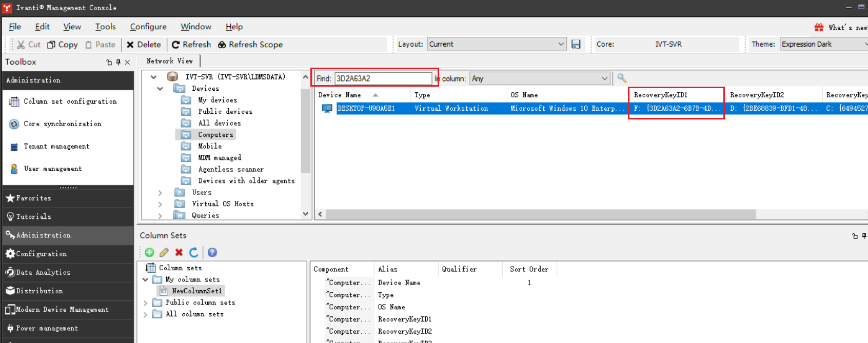The height and width of the screenshot is (343, 868).
Task: Click the red X delete column set icon
Action: click(x=179, y=252)
